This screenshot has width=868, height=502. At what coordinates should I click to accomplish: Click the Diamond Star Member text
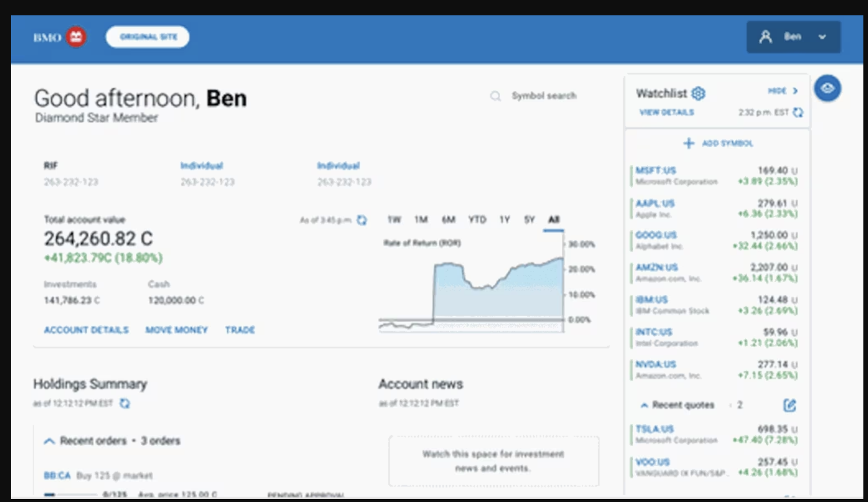tap(97, 118)
